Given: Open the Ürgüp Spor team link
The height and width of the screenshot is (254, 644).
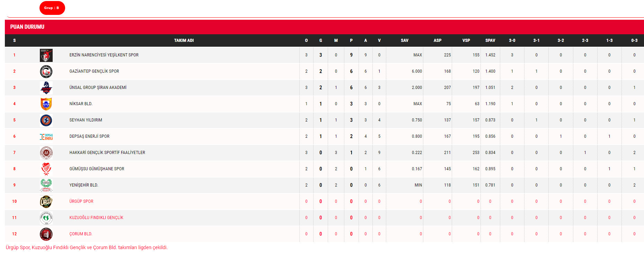Looking at the screenshot, I should pos(81,201).
